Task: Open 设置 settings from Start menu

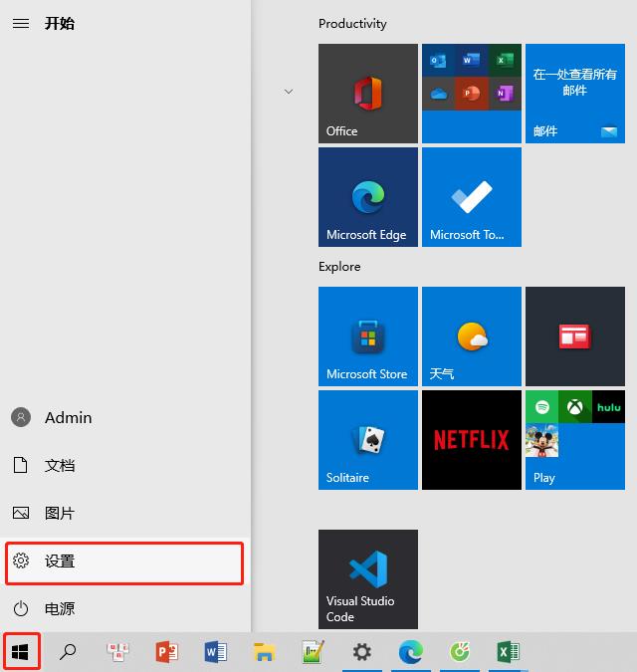Action: (125, 561)
